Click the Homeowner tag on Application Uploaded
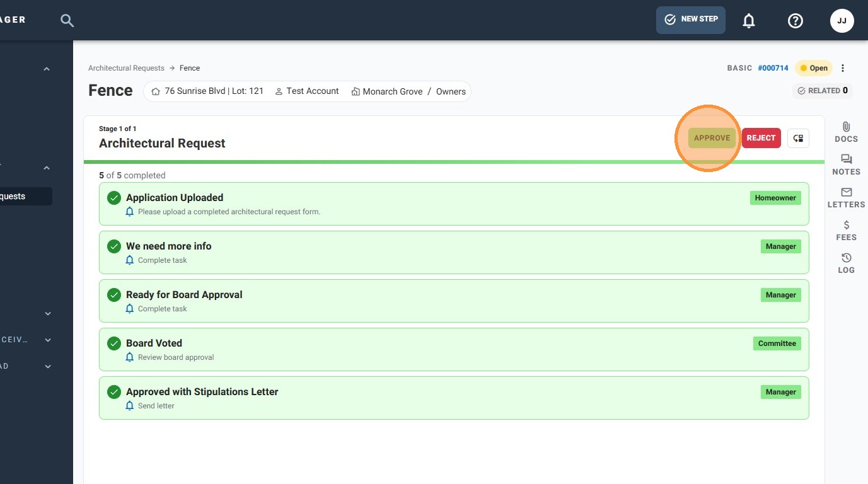The width and height of the screenshot is (868, 484). coord(775,198)
